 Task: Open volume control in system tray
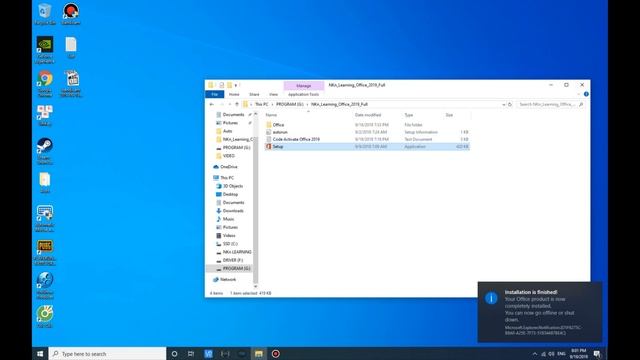pos(551,354)
